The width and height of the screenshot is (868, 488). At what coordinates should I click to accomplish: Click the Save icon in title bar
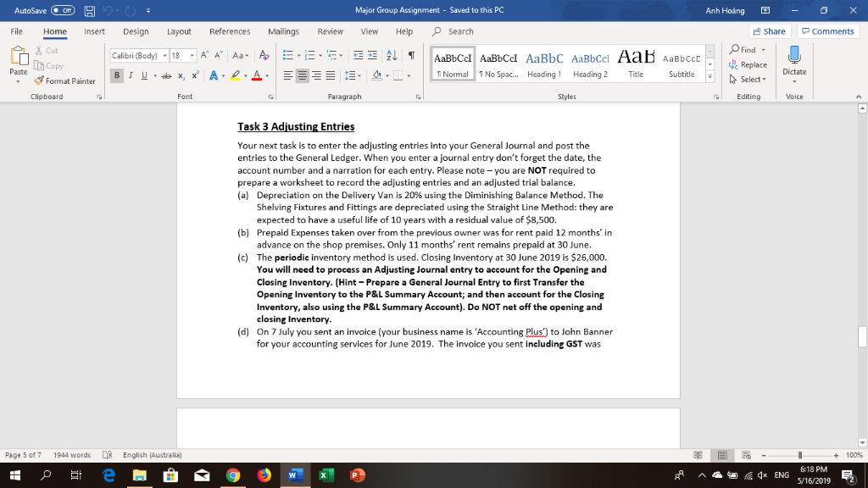tap(89, 10)
